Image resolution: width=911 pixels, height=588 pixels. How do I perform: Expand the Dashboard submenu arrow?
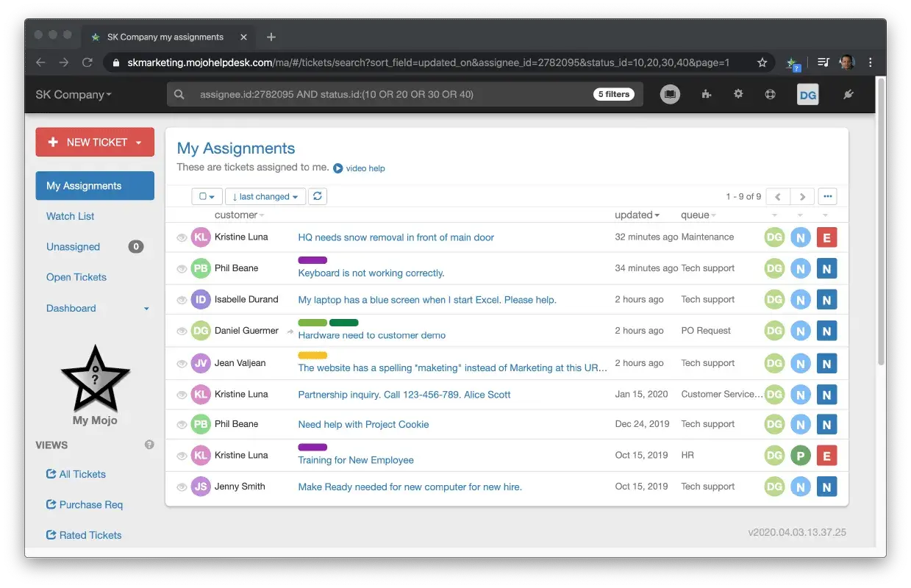(x=146, y=309)
